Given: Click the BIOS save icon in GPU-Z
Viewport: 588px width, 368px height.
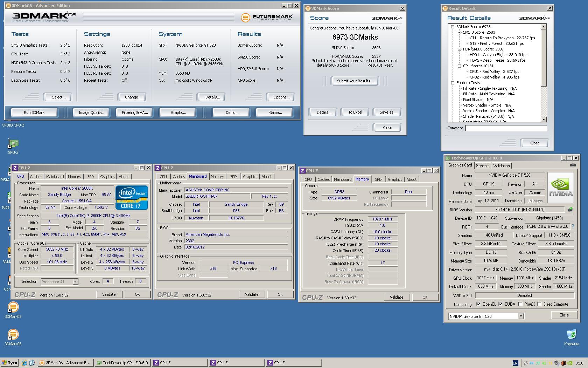Looking at the screenshot, I should click(570, 210).
